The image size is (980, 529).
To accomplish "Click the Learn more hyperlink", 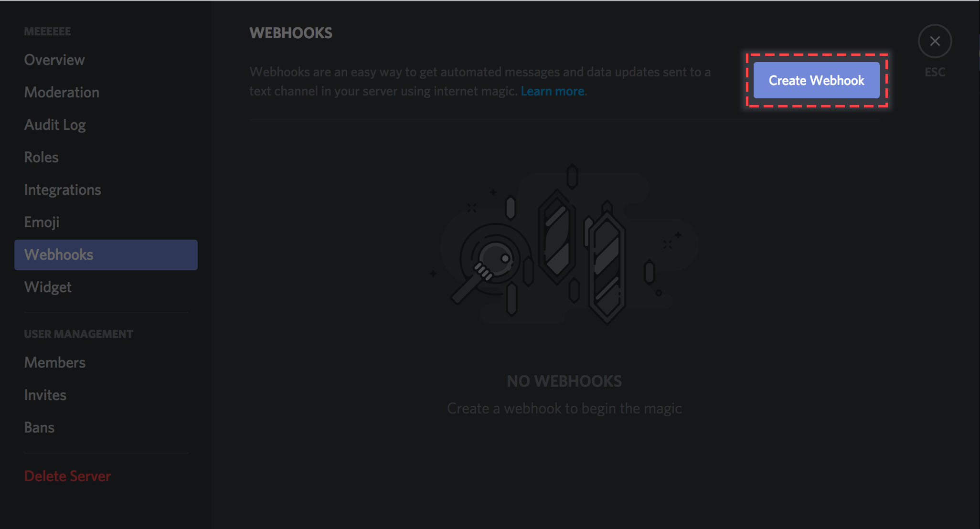I will (552, 90).
